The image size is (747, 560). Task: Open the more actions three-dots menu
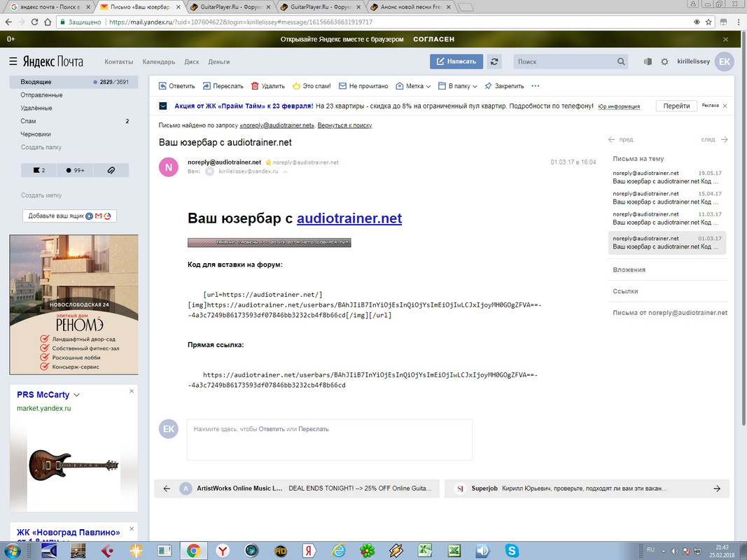535,86
